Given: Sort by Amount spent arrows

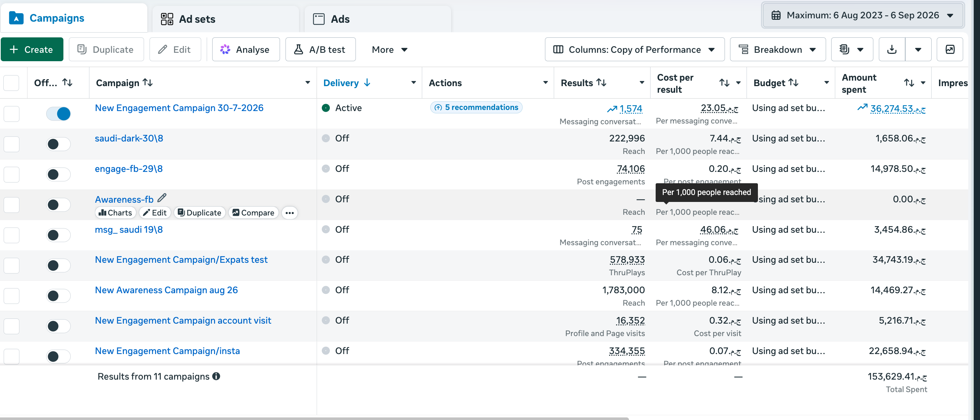Looking at the screenshot, I should (909, 82).
